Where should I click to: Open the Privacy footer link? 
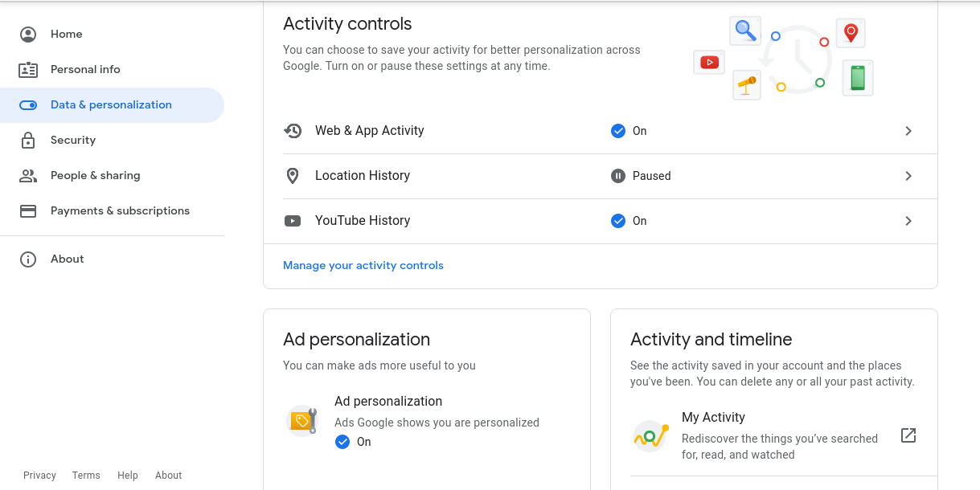(x=39, y=475)
